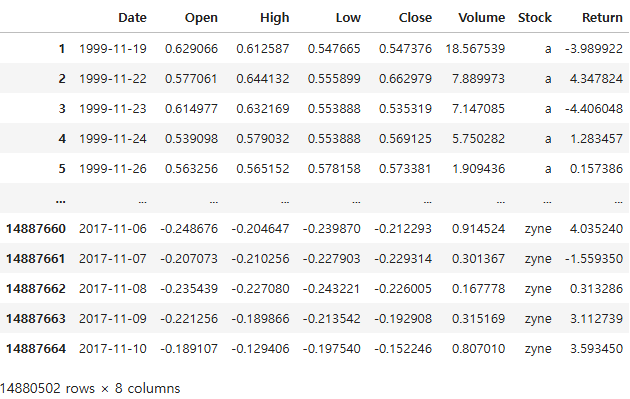Click the Low column header
This screenshot has width=630, height=399.
pos(348,18)
